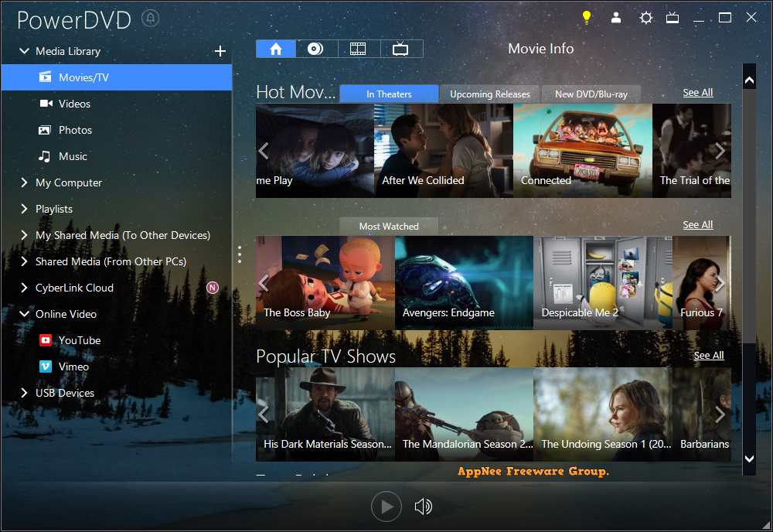
Task: Open The Boss Baby thumbnail
Action: point(325,282)
